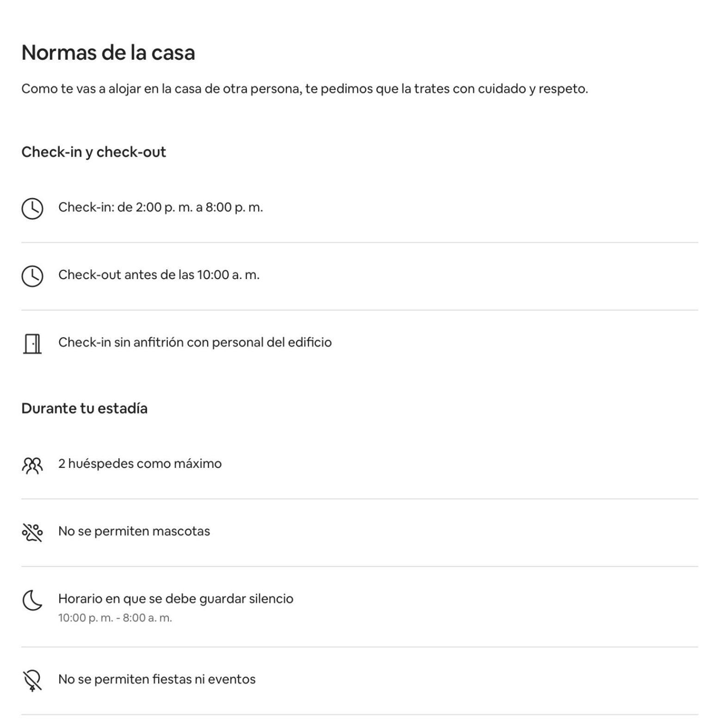Click Horario en que se debe guardar silencio
Viewport: 703px width, 728px height.
tap(176, 598)
